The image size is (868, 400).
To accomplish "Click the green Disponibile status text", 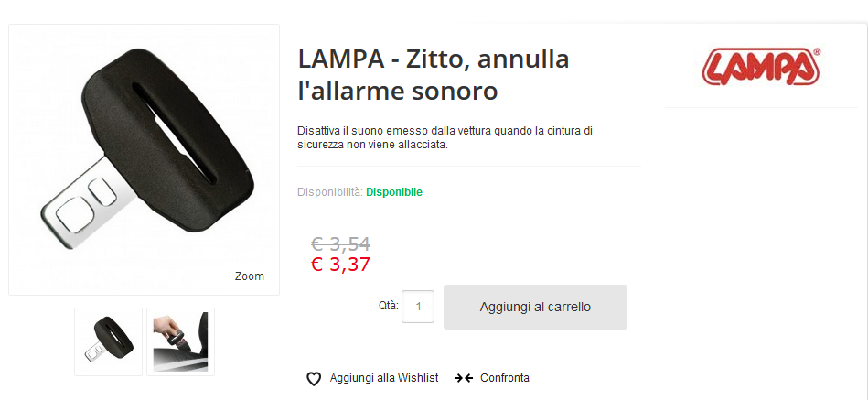I will 394,192.
